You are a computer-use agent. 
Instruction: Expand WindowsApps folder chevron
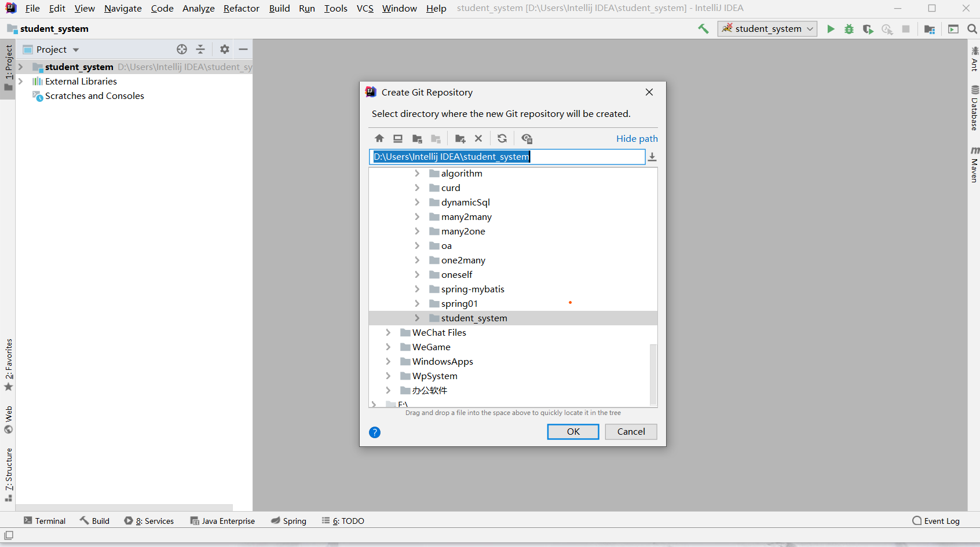tap(388, 362)
